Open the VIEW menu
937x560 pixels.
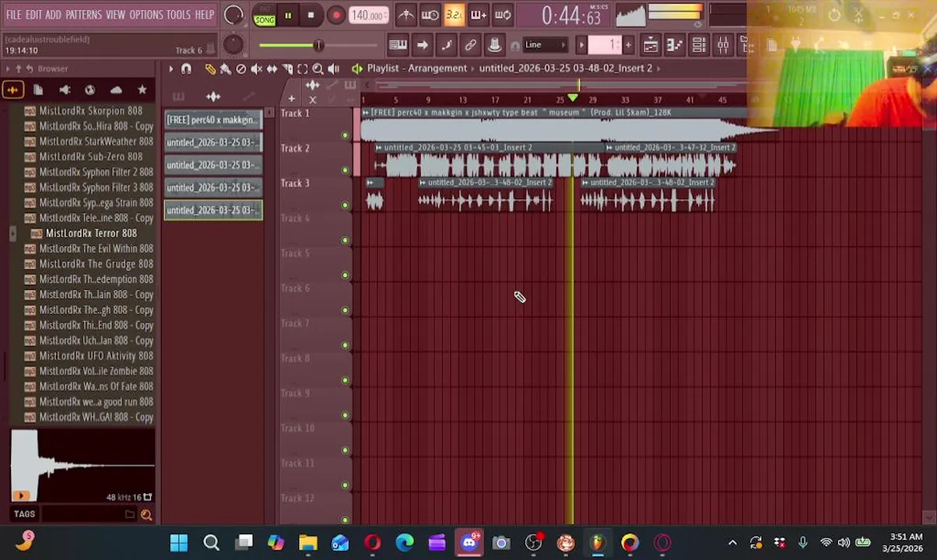click(115, 15)
